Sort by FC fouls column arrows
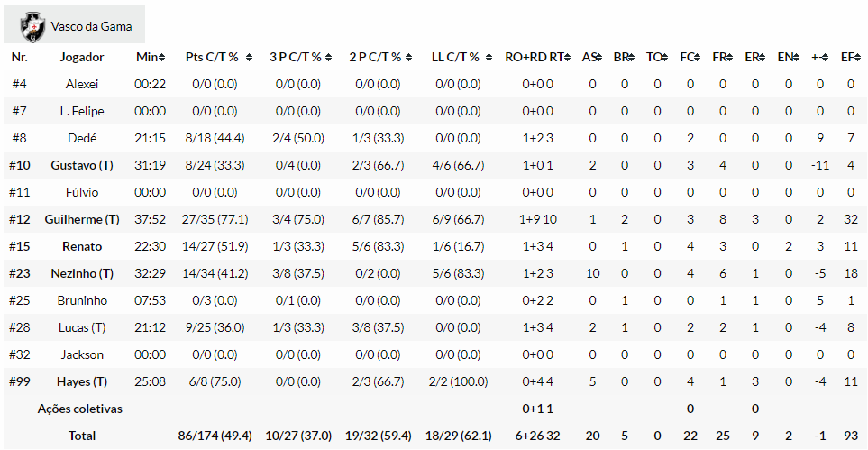868x450 pixels. pyautogui.click(x=697, y=58)
